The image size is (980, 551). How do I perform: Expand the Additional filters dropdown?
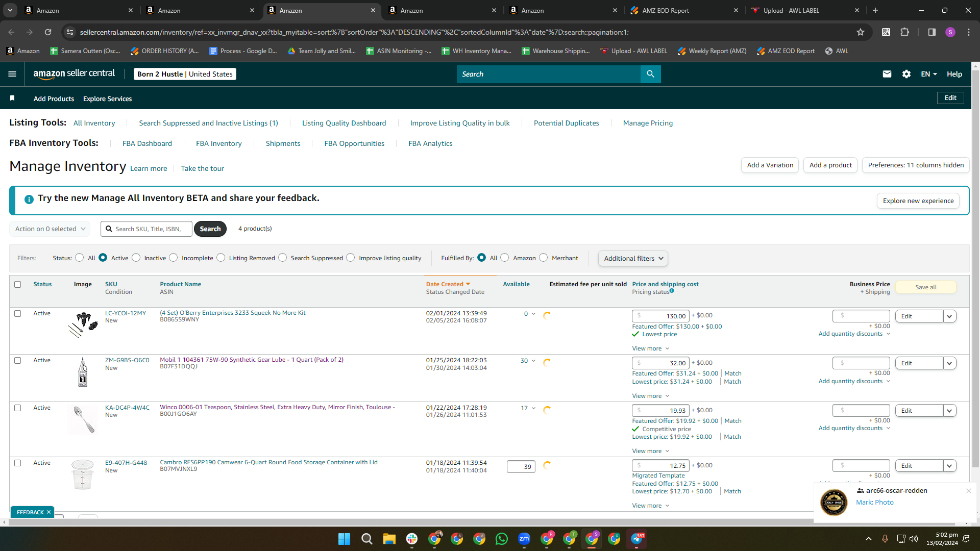click(x=633, y=259)
